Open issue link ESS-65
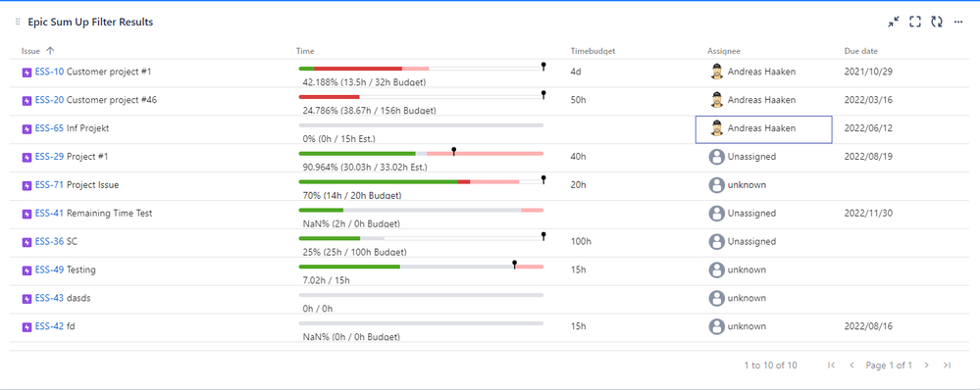 point(49,128)
